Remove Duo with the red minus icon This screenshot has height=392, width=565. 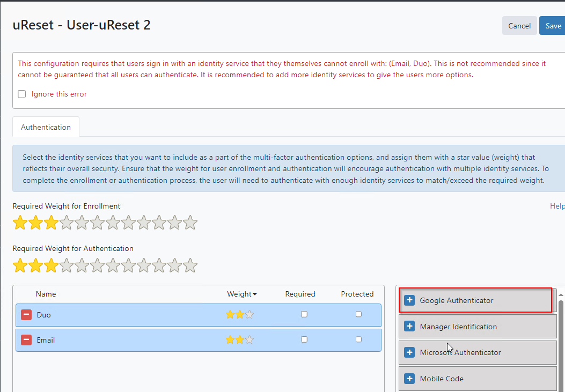(26, 315)
